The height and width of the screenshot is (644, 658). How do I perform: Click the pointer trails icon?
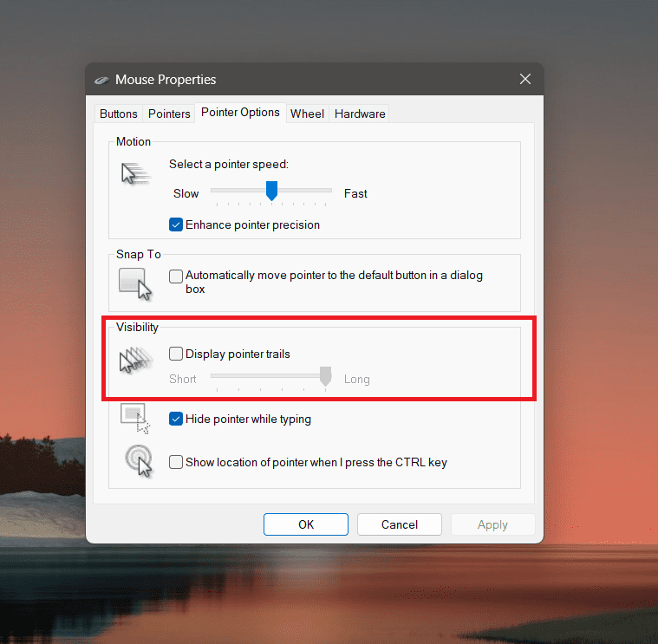point(135,359)
